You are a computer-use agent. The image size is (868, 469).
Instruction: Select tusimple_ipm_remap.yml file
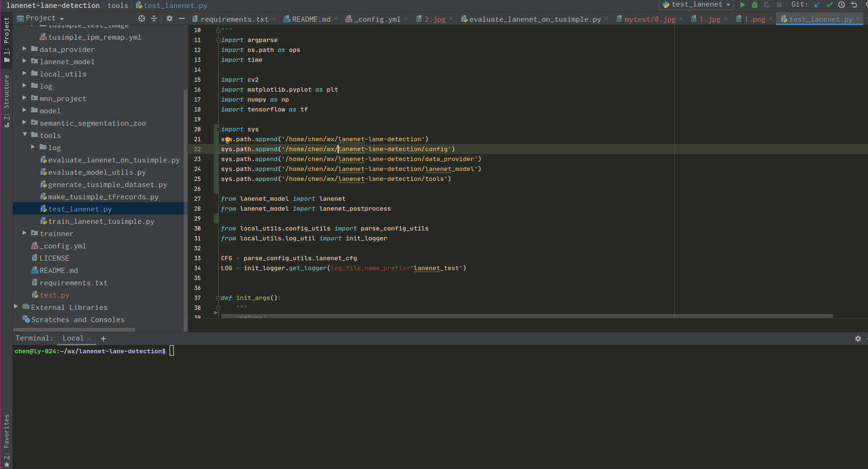(94, 37)
